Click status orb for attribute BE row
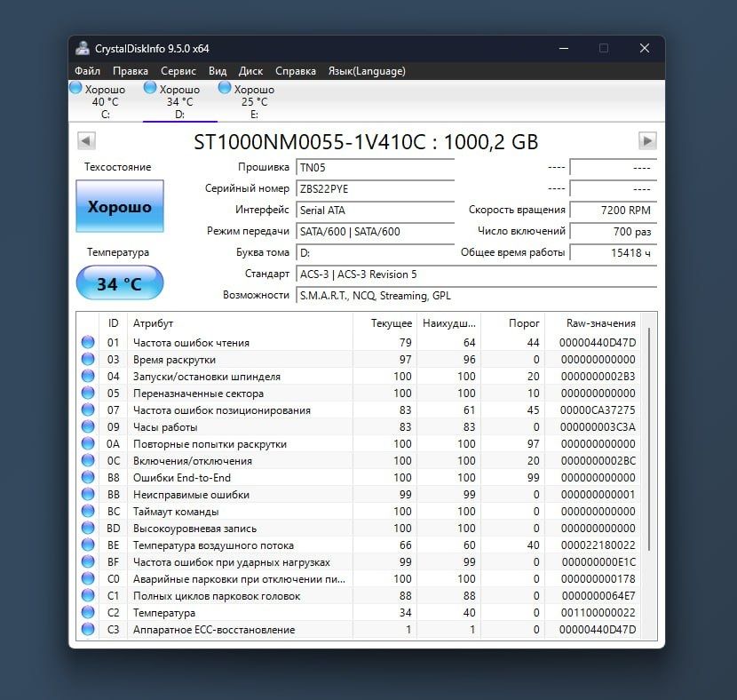 88,545
